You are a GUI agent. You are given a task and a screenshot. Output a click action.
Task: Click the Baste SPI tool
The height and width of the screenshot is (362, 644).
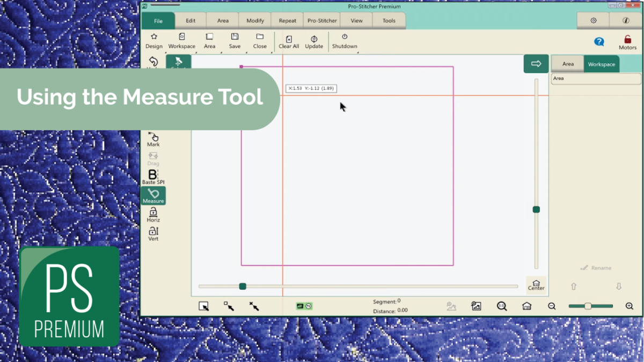pos(153,176)
